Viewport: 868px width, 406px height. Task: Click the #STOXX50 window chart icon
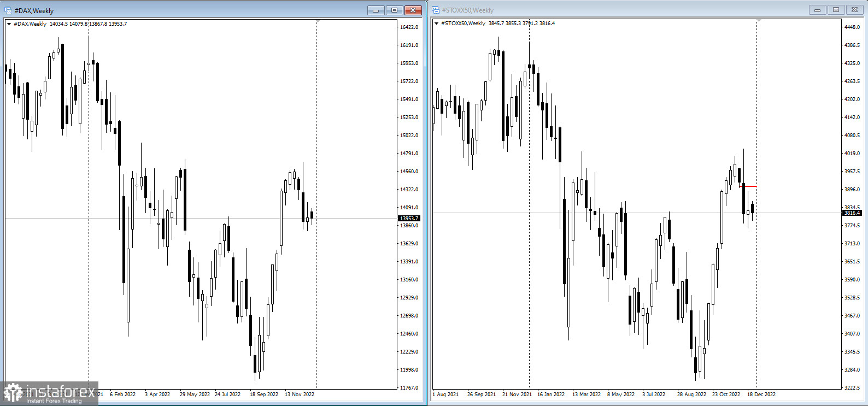[436, 10]
